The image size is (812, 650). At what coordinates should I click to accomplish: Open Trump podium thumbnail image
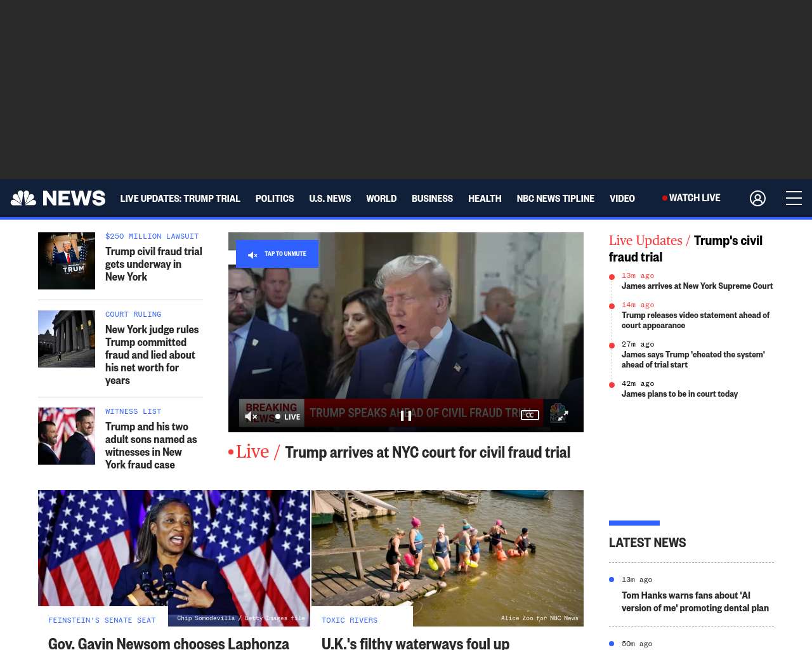pos(67,261)
